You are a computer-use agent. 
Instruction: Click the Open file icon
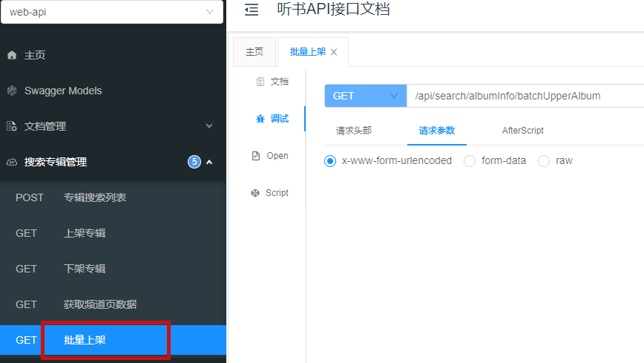pos(256,156)
